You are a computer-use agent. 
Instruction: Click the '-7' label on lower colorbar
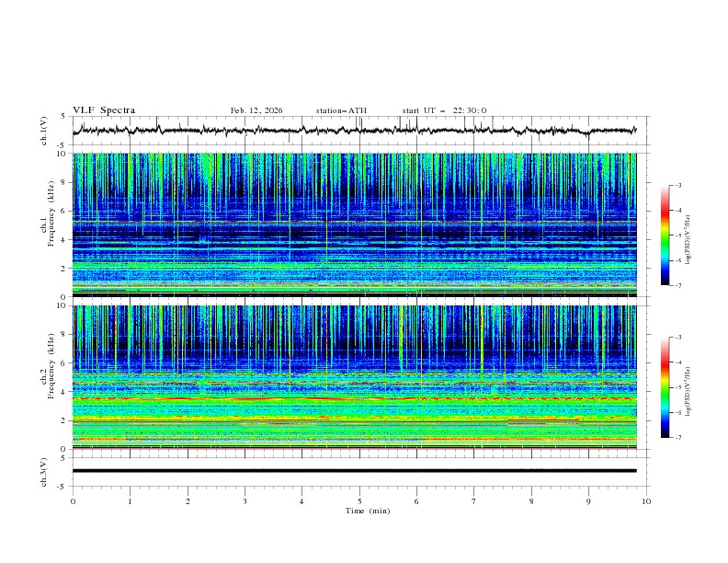pos(677,437)
